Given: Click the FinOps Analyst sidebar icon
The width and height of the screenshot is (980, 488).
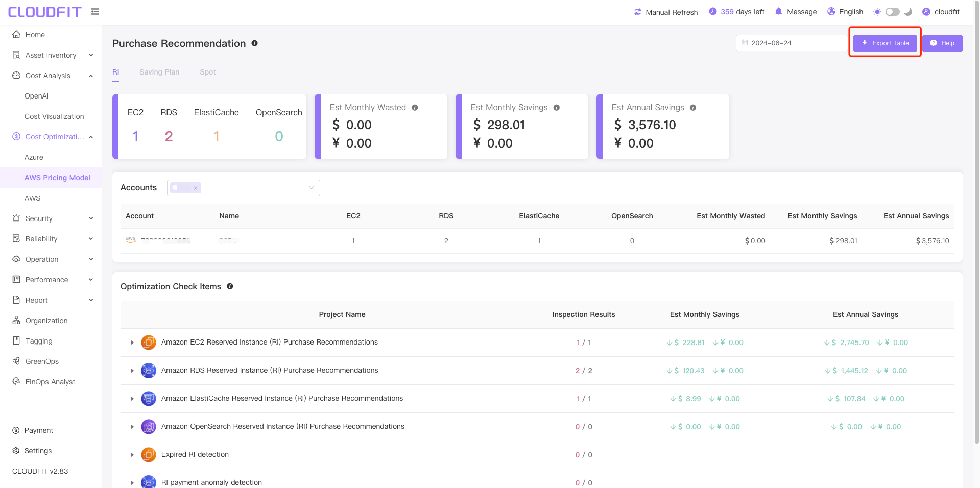Looking at the screenshot, I should point(16,381).
